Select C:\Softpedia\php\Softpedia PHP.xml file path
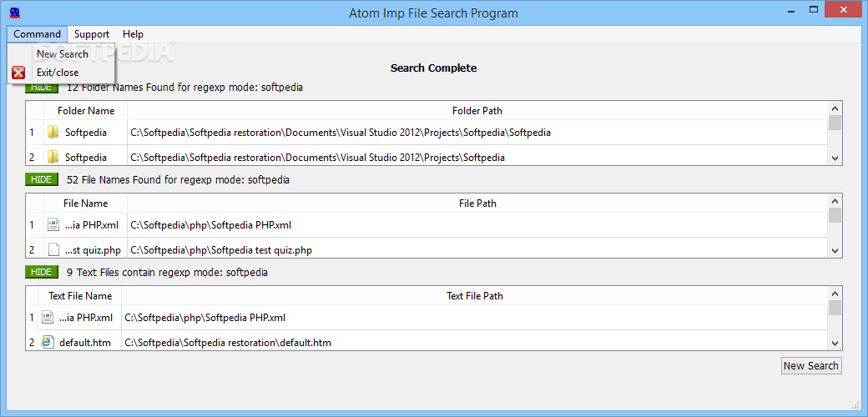 (x=211, y=225)
